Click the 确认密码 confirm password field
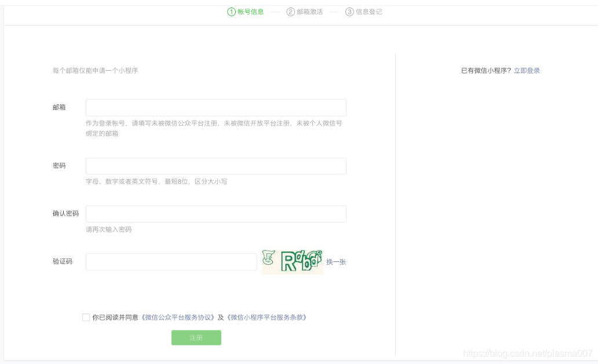The height and width of the screenshot is (364, 598). click(215, 213)
